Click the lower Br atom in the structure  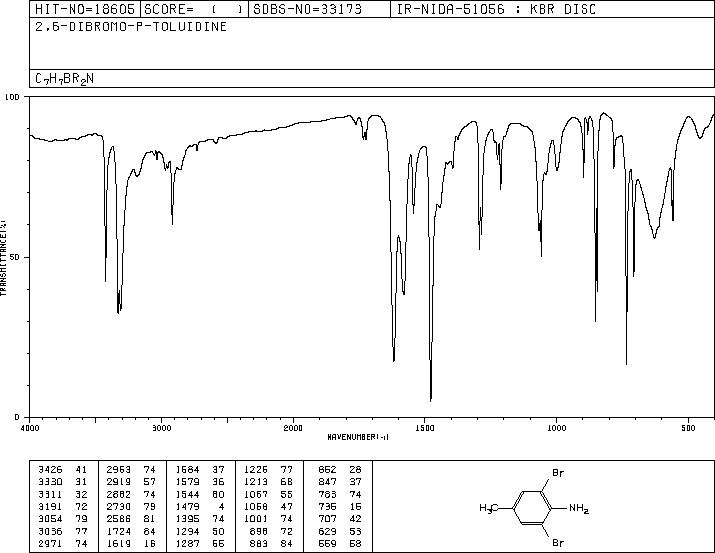coord(558,543)
